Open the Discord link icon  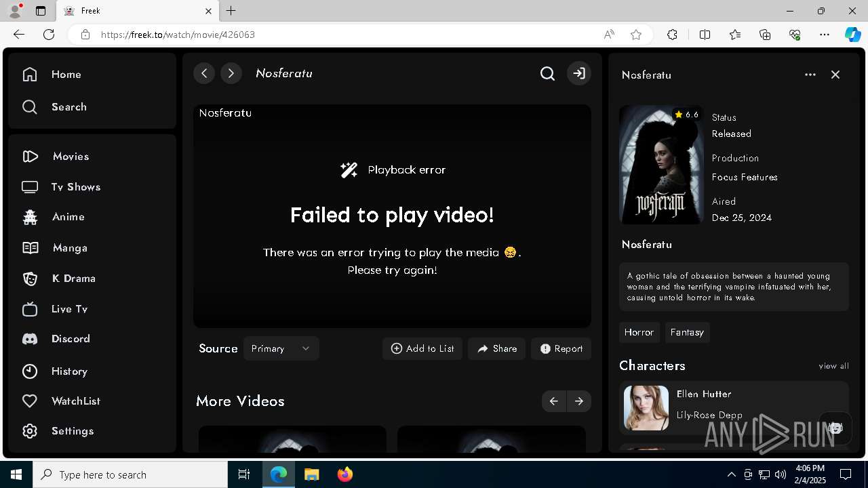pos(30,339)
